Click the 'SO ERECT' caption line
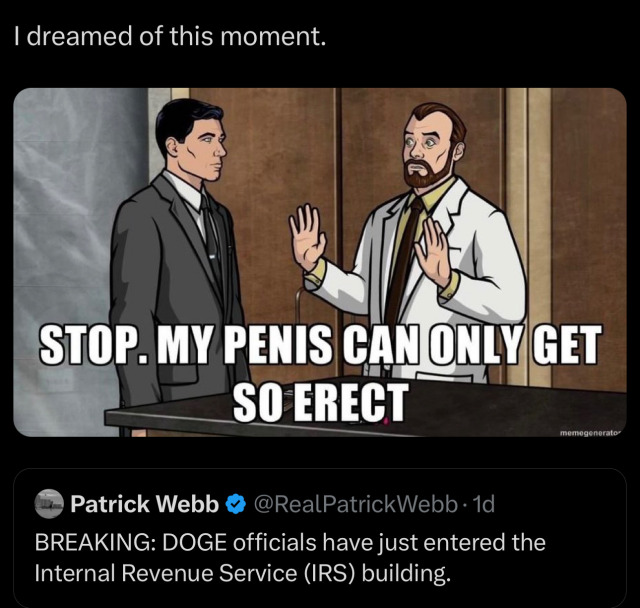The image size is (640, 608). (x=320, y=402)
